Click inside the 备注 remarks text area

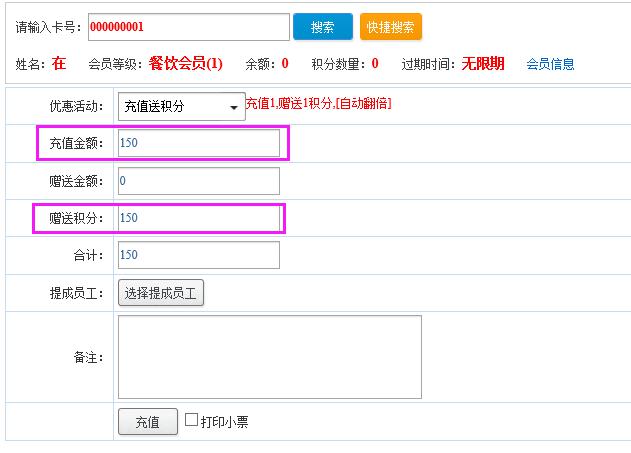269,357
